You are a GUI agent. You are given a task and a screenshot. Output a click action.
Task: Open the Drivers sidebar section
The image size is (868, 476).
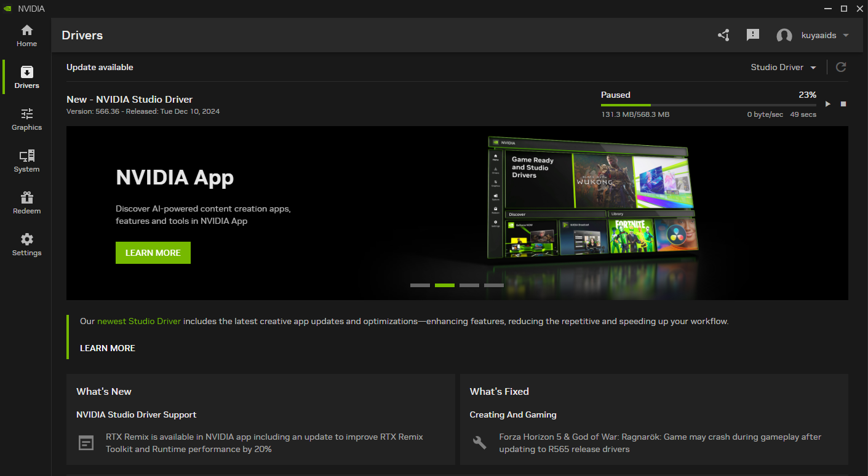26,77
